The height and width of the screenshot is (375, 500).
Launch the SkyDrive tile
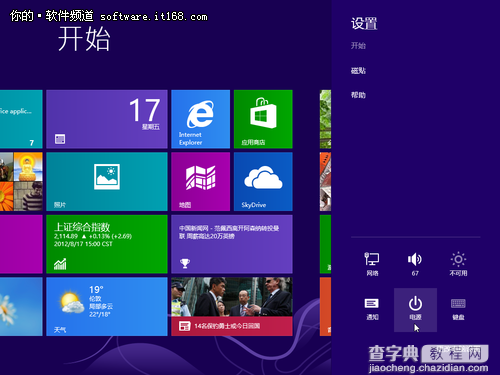point(263,182)
